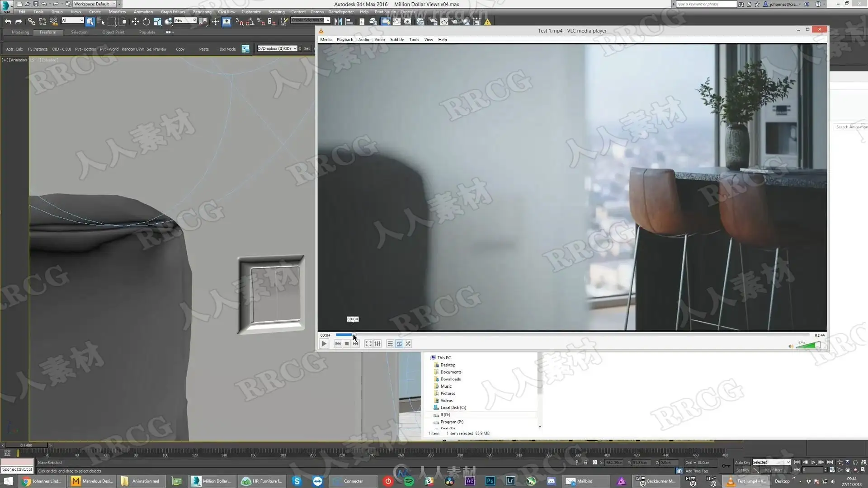868x488 pixels.
Task: Open the selection filter All dropdown
Action: pos(72,20)
